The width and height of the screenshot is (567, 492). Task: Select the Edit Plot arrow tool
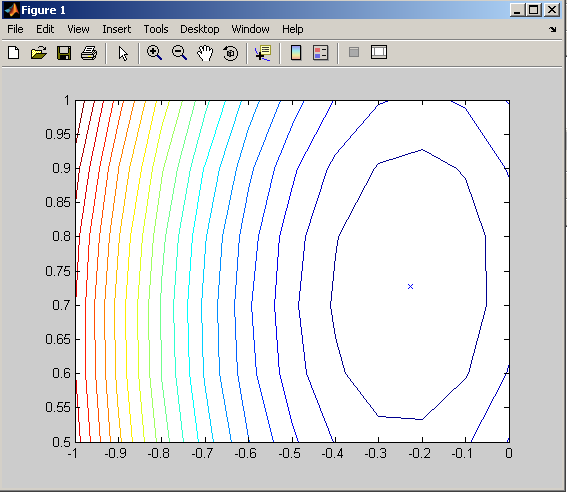123,53
